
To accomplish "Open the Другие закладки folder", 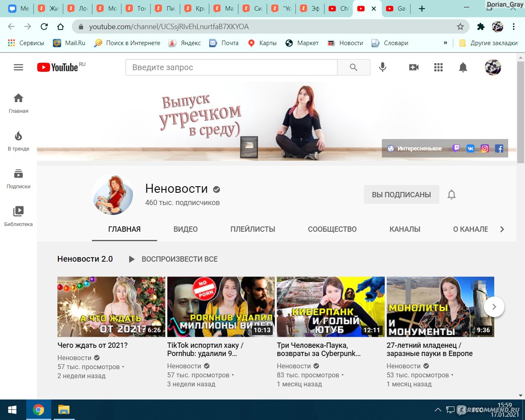I will pyautogui.click(x=488, y=43).
